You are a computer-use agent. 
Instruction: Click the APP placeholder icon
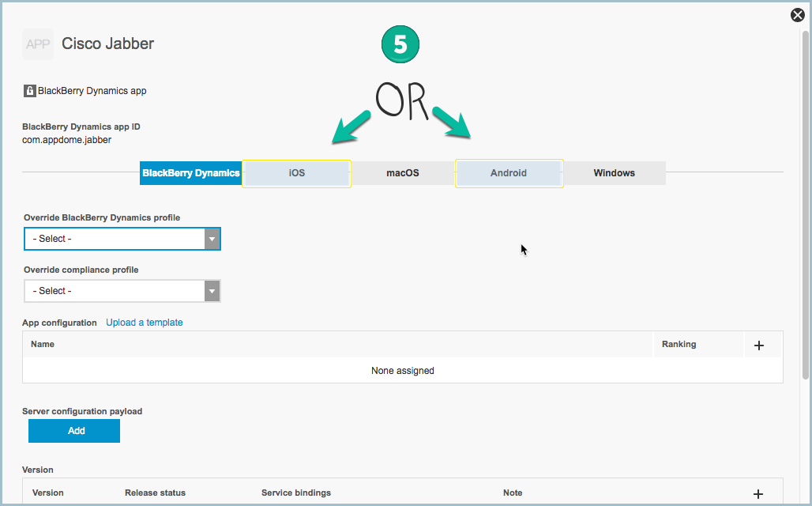[x=38, y=44]
